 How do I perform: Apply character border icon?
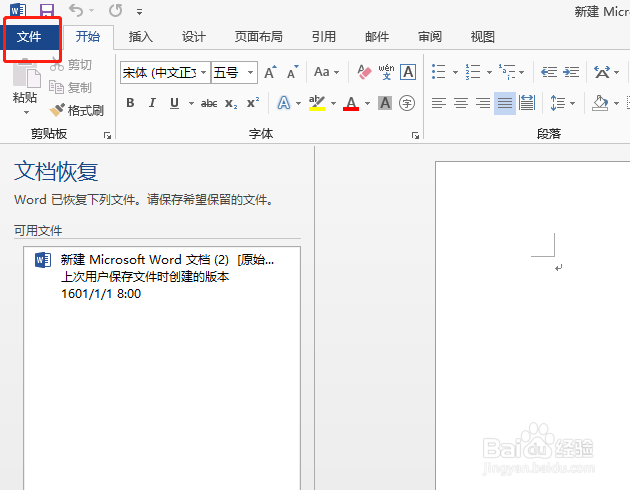[x=408, y=72]
